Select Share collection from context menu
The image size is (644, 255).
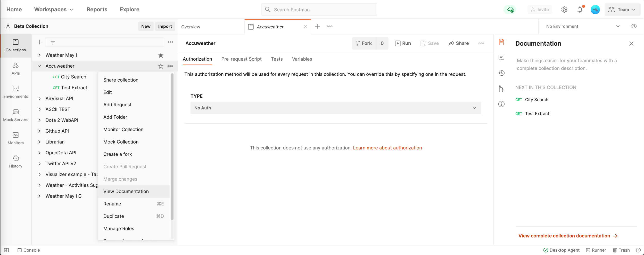(x=134, y=80)
